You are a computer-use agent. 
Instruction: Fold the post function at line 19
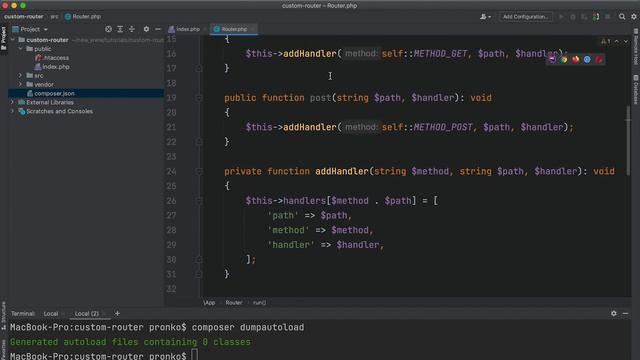coord(199,98)
